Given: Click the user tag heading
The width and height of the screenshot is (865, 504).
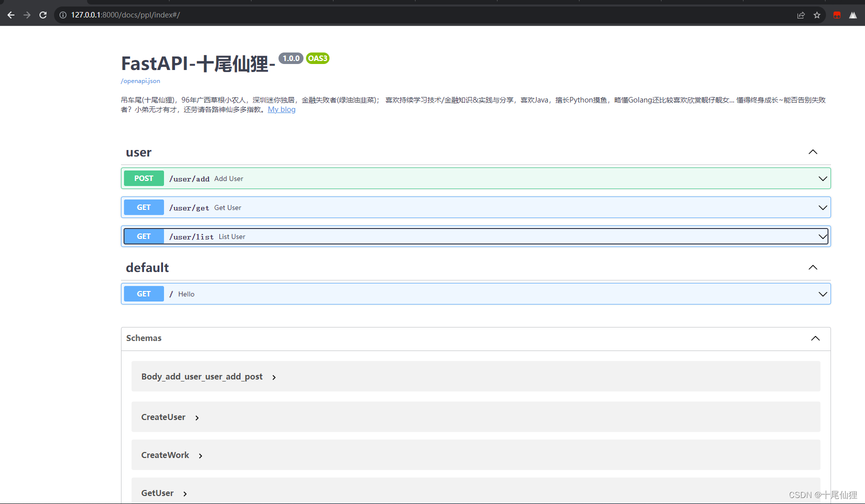Looking at the screenshot, I should pyautogui.click(x=138, y=152).
